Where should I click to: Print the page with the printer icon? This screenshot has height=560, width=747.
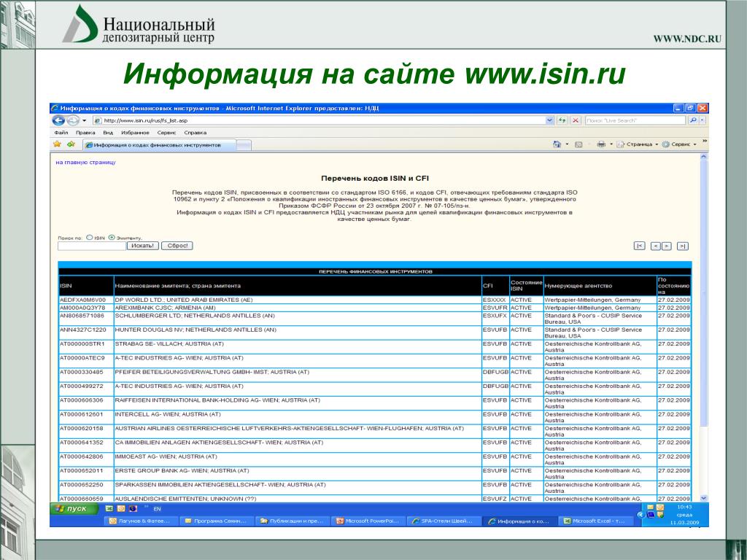[601, 144]
